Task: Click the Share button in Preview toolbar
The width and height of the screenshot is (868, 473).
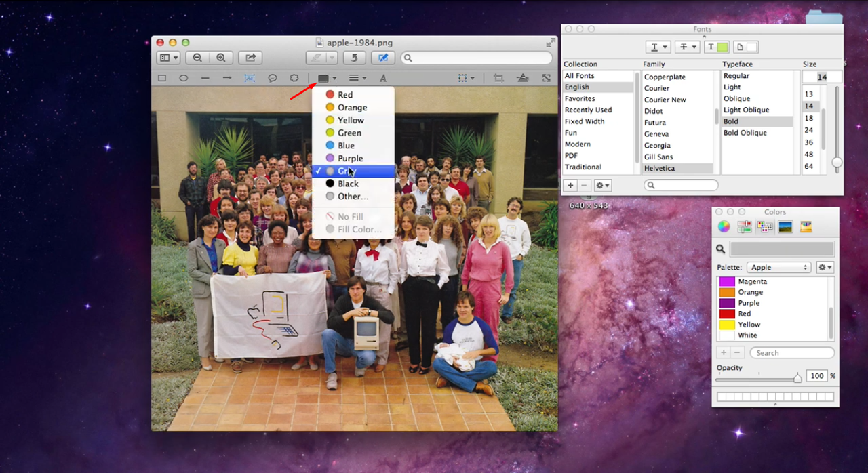Action: pos(250,58)
